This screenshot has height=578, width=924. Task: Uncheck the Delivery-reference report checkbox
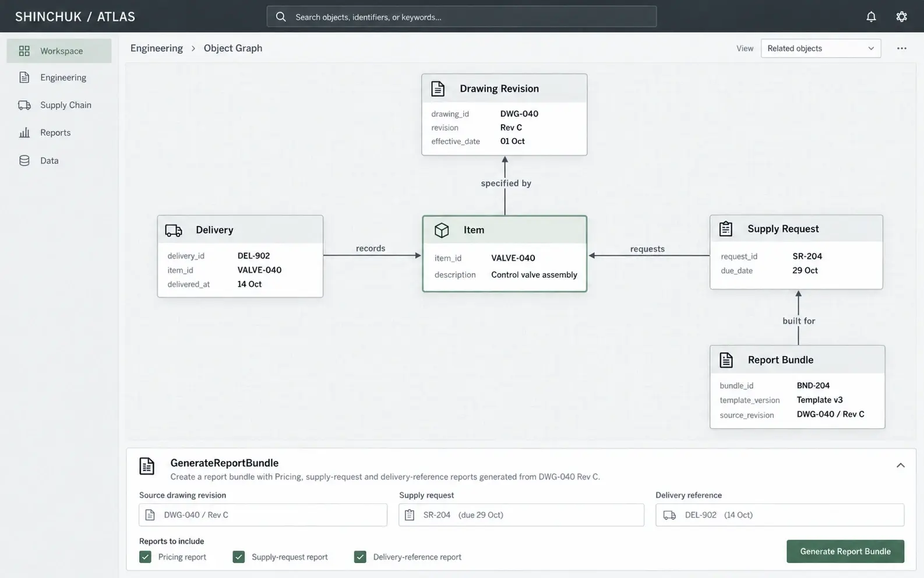(360, 557)
